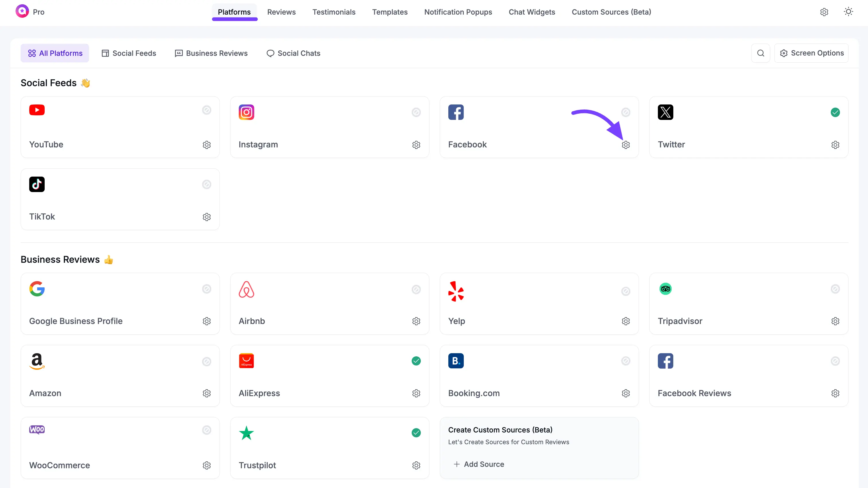Select the Social Chats filter
Viewport: 868px width, 488px height.
[293, 53]
